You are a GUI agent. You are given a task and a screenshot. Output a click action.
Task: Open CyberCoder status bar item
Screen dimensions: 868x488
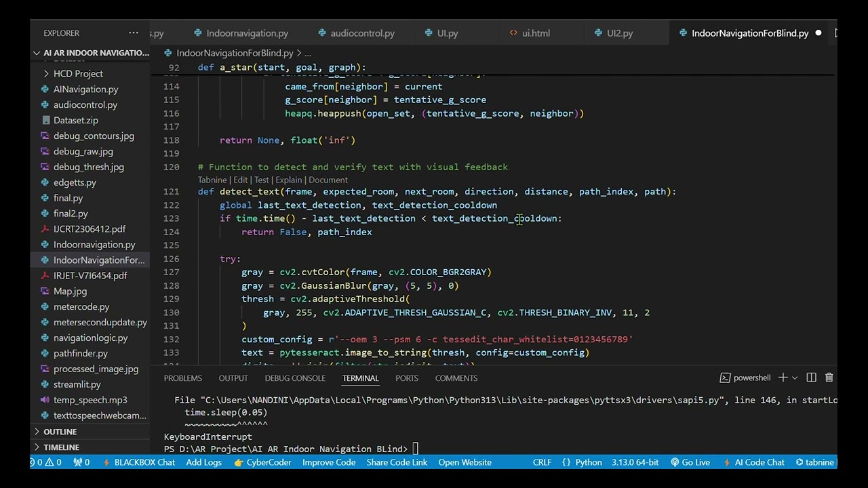(262, 462)
